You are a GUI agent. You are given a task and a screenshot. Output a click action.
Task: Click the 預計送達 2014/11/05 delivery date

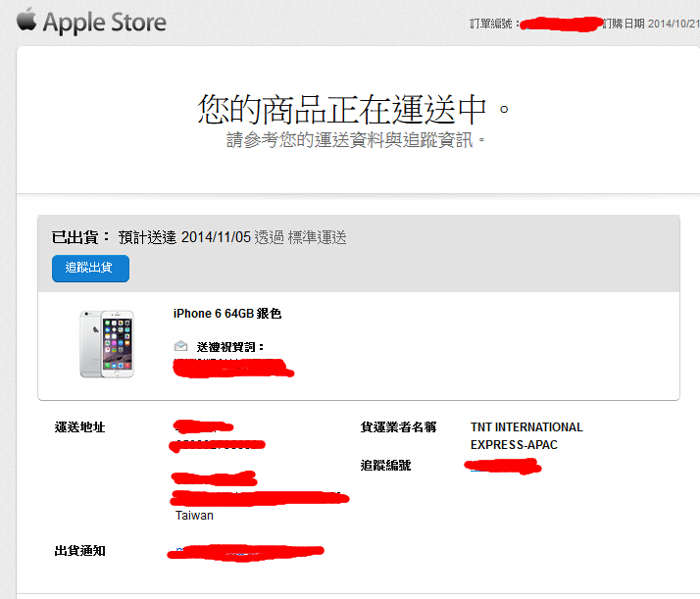(x=184, y=237)
